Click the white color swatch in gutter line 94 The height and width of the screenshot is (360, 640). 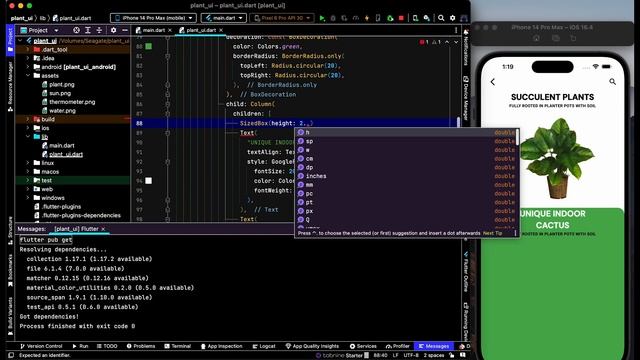click(x=149, y=181)
